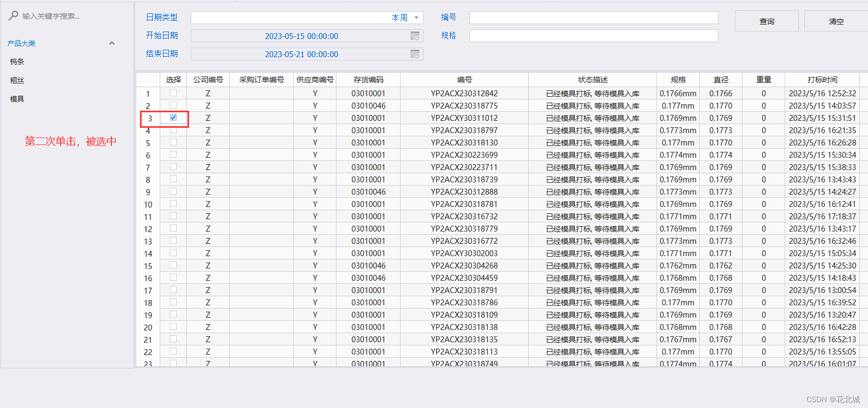Collapse the 产品大类 section chevron
This screenshot has width=868, height=408.
click(112, 43)
